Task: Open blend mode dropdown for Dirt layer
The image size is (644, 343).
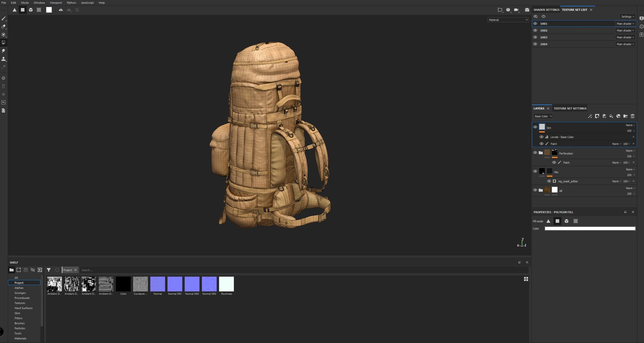Action: 630,125
